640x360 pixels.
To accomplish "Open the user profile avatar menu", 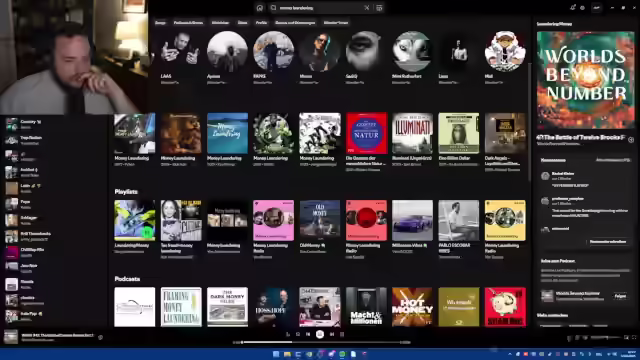I will [596, 8].
